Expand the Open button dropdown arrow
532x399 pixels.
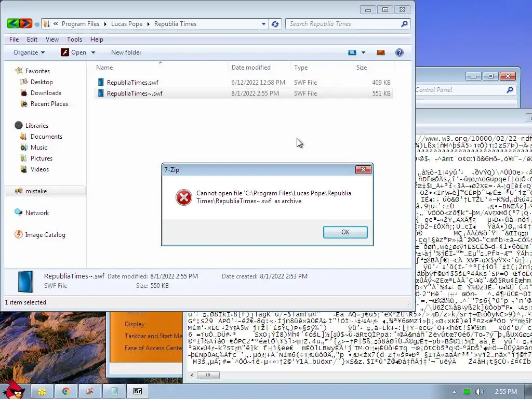(x=93, y=52)
